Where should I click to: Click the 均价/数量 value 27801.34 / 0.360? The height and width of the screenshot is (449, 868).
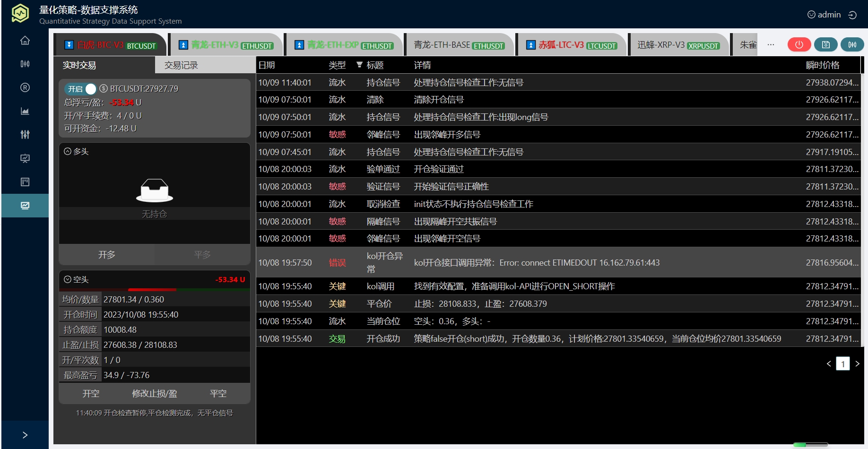[134, 300]
